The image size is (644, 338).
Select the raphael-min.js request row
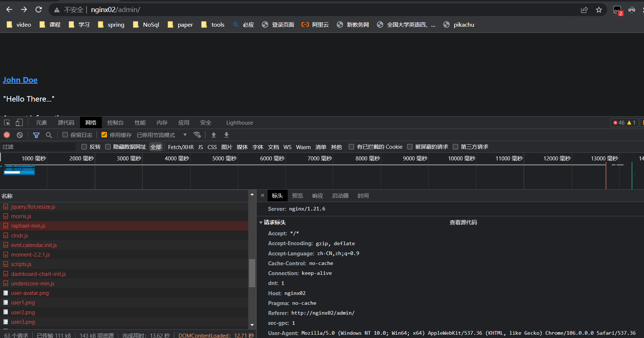124,226
